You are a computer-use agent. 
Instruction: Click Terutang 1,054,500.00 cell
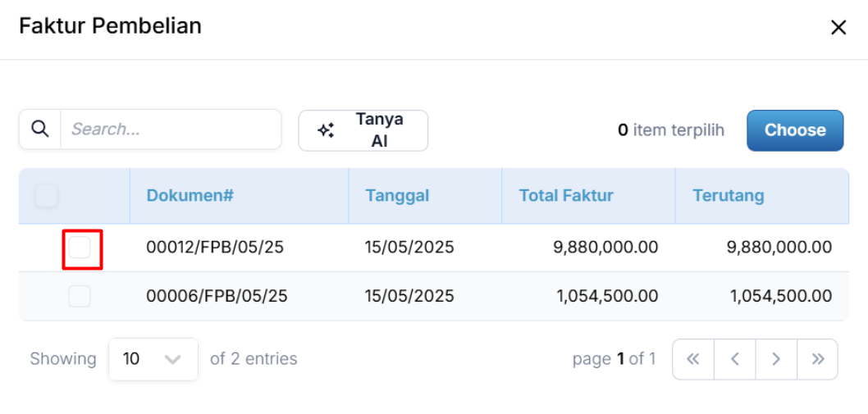point(780,296)
